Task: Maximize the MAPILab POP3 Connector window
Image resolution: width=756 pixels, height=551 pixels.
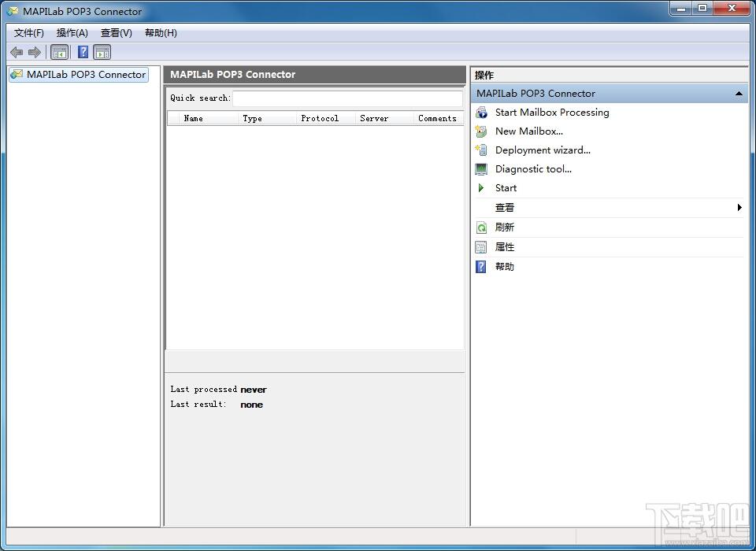Action: tap(702, 8)
